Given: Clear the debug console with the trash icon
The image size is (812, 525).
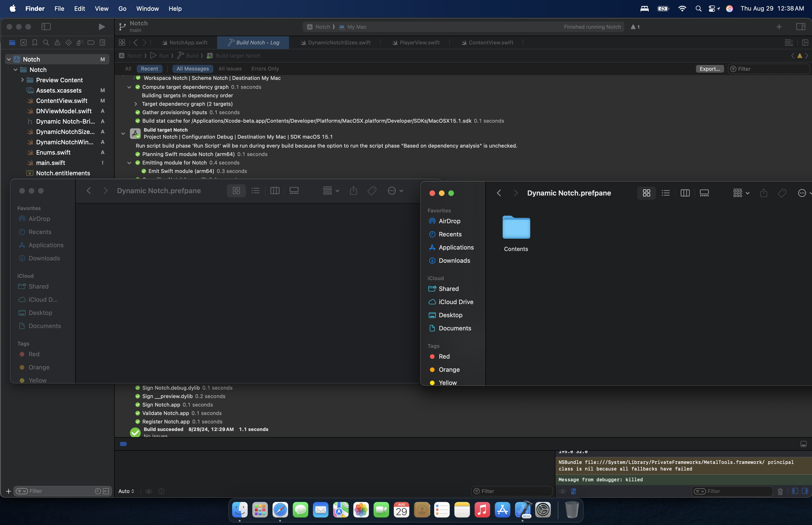Looking at the screenshot, I should (x=780, y=491).
